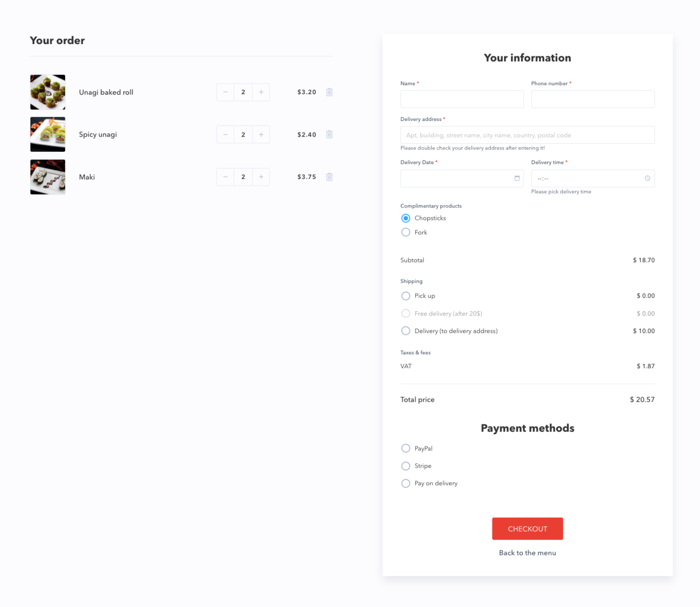The height and width of the screenshot is (607, 700).
Task: Click Spicy unagi quantity value
Action: 243,134
